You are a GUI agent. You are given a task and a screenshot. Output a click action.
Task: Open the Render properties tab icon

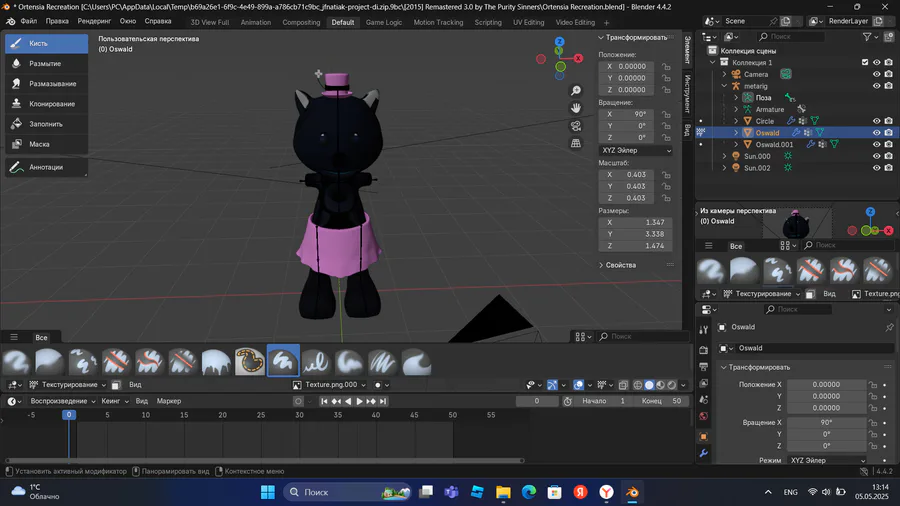(x=704, y=349)
